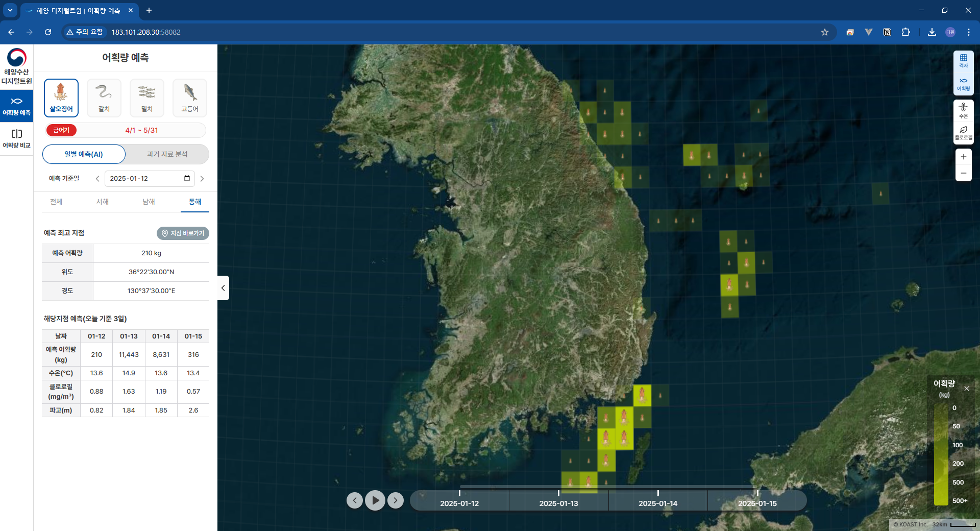Select the 전체 region tab

[x=56, y=202]
